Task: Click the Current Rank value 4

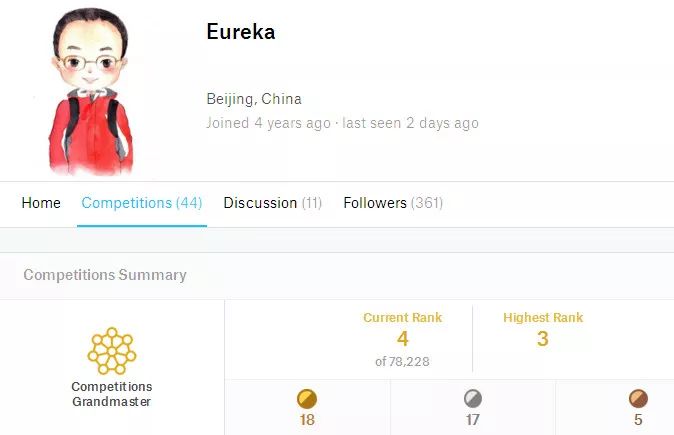Action: (x=402, y=339)
